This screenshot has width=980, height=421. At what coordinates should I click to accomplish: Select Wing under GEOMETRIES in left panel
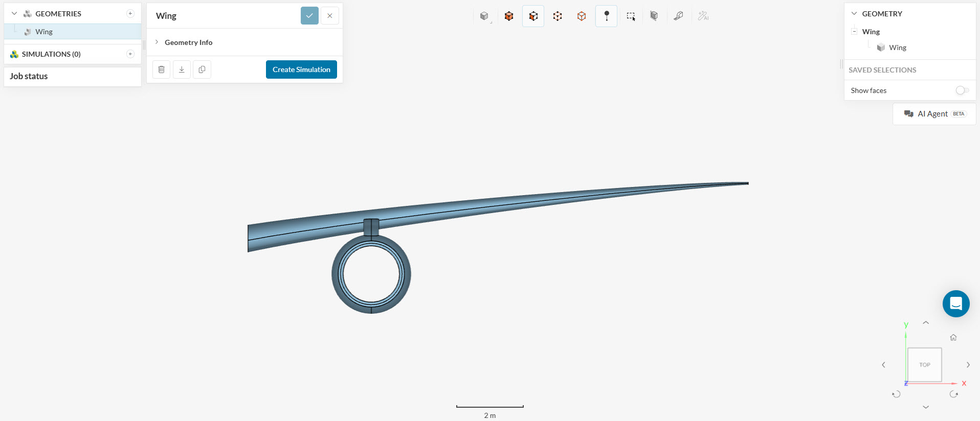coord(73,32)
